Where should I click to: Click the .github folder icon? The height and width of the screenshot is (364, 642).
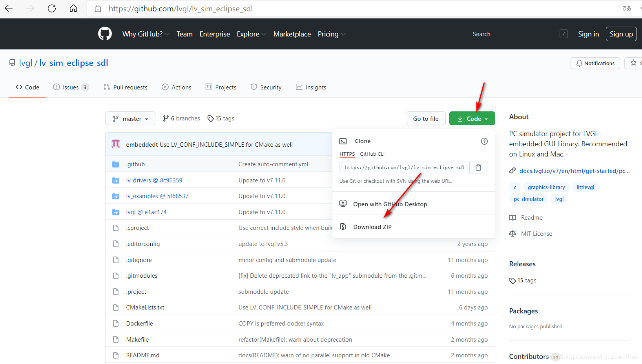pos(116,164)
